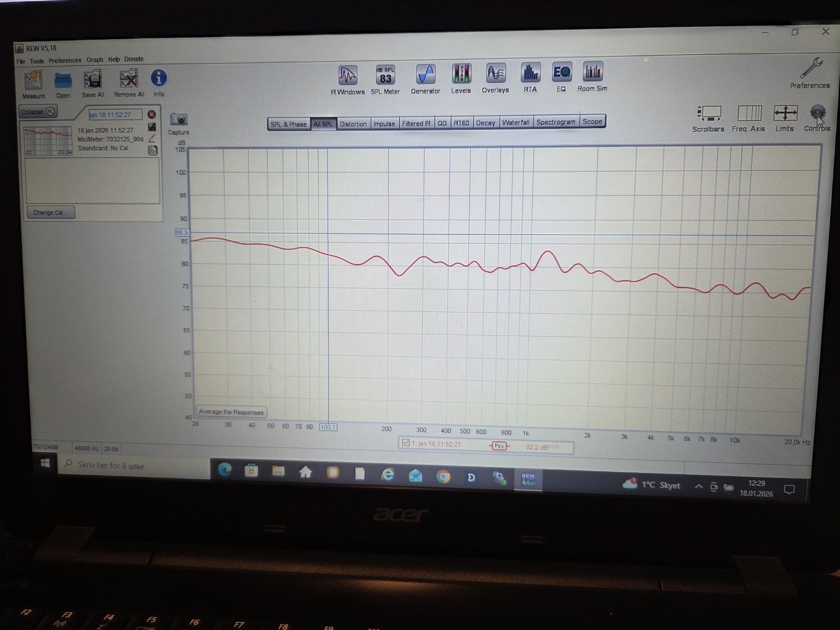Capture the graph as an image
The image size is (840, 630).
click(x=178, y=124)
